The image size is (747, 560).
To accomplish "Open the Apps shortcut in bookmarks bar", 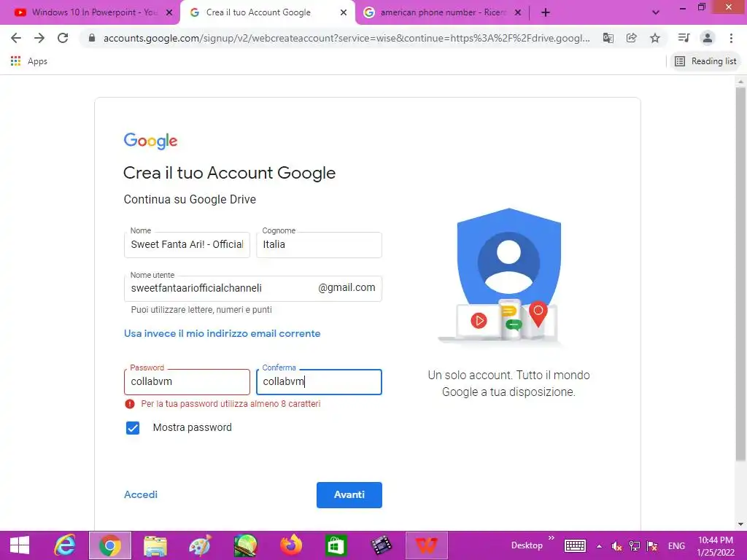I will click(x=29, y=61).
